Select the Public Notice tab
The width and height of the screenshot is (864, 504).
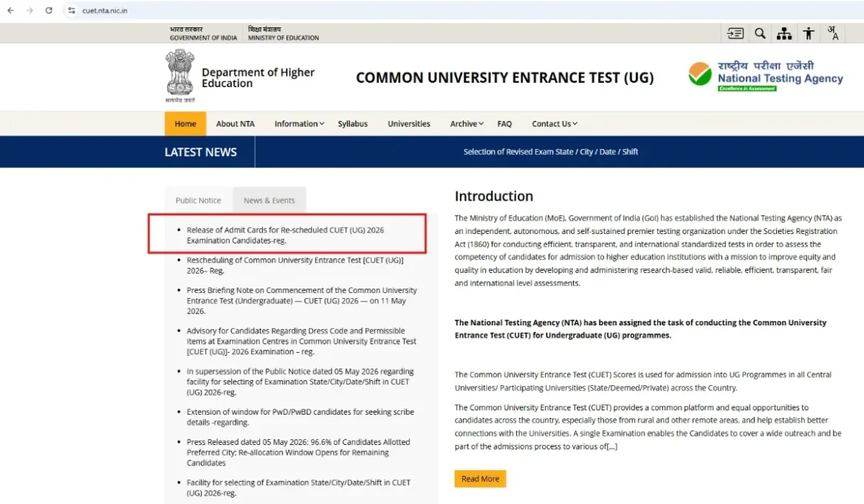(199, 201)
